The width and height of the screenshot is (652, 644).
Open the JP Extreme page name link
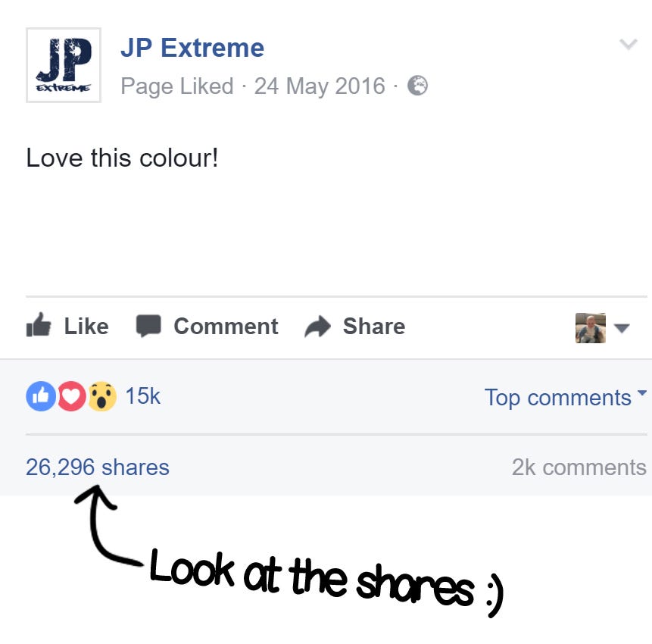click(192, 48)
